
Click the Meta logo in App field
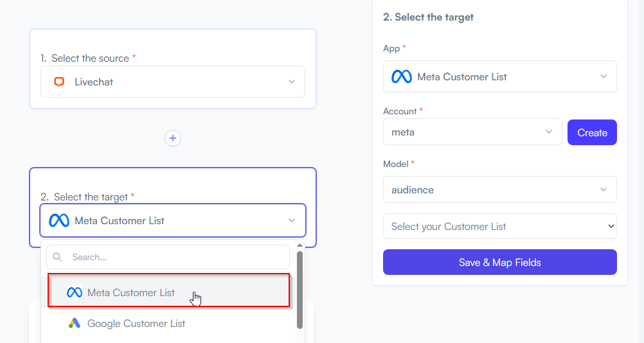[x=402, y=76]
